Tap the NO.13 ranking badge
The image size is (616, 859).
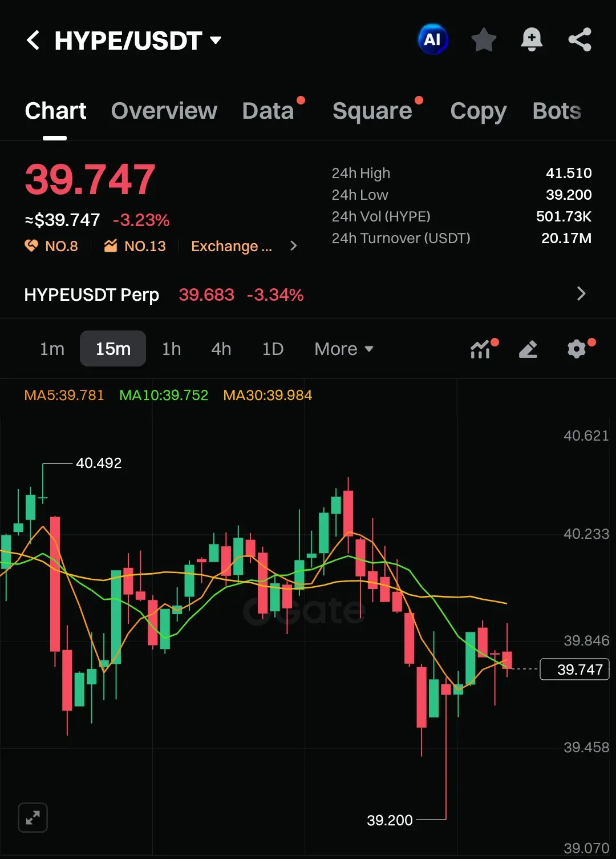tap(135, 246)
